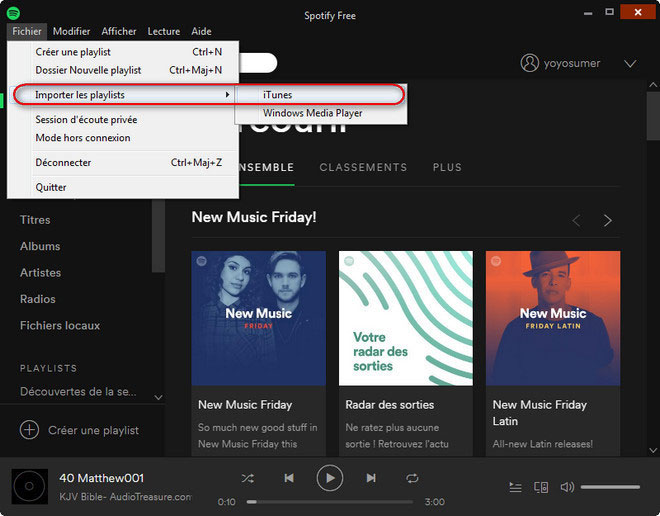This screenshot has height=516, width=660.
Task: Click the yoyosumer profile avatar icon
Action: coord(530,63)
